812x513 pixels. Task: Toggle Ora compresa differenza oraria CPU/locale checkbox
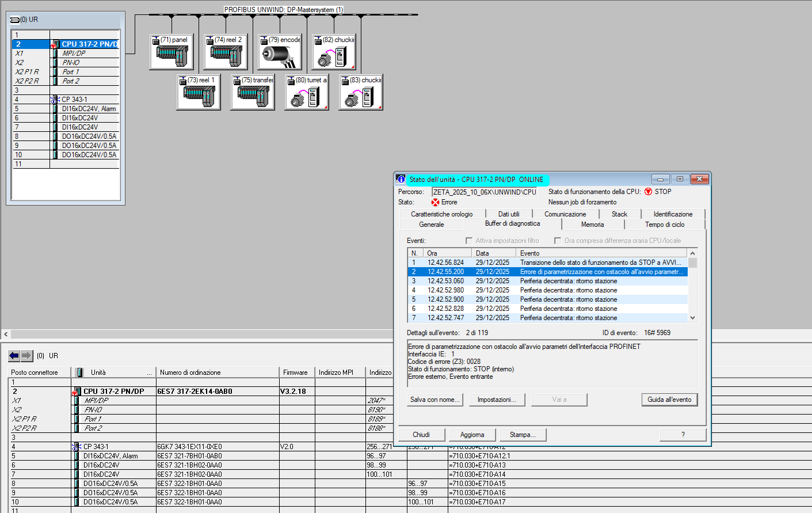click(557, 241)
